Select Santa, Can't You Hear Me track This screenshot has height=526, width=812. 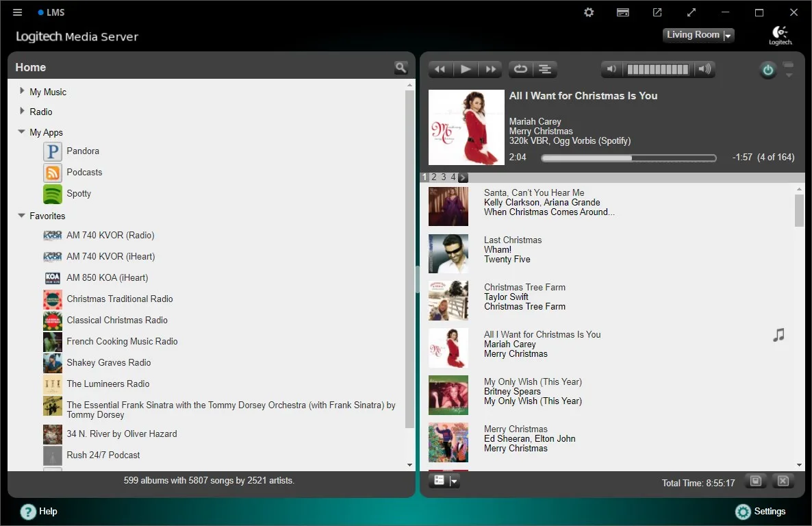tap(534, 192)
